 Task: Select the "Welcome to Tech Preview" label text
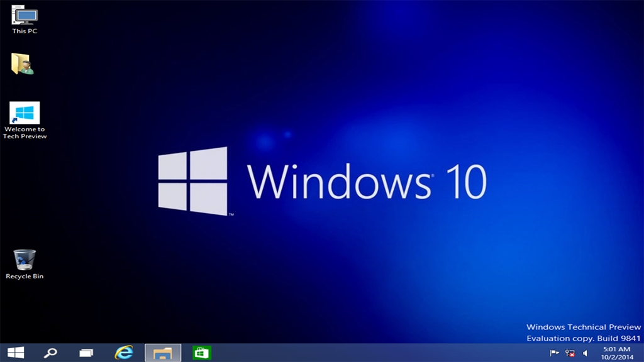(x=25, y=133)
